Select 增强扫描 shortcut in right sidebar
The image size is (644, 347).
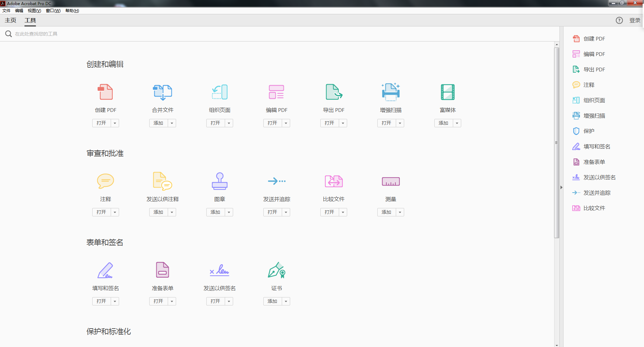coord(589,116)
